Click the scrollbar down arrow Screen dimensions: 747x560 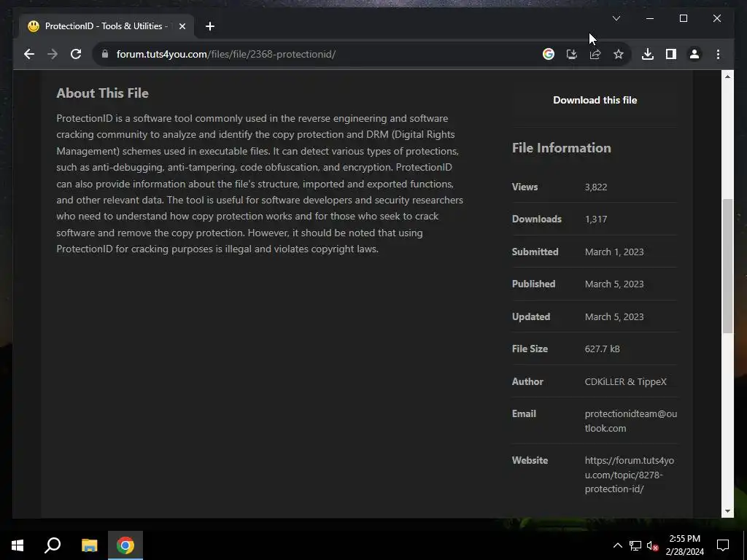pyautogui.click(x=727, y=511)
